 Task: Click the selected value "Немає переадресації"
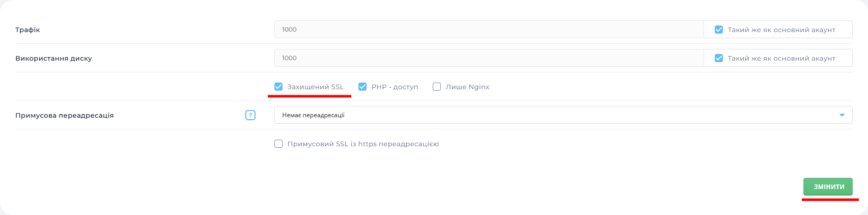pos(314,115)
